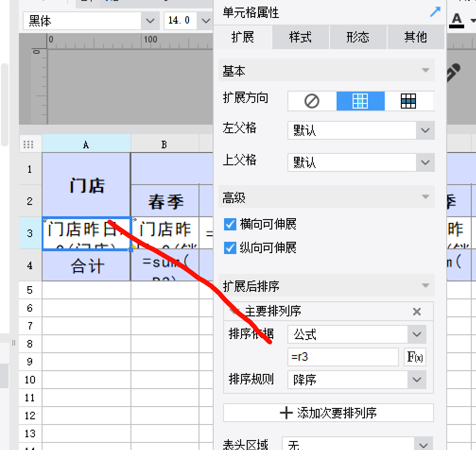This screenshot has width=476, height=450.
Task: Open the 14.0 font size dropdown
Action: coord(206,21)
